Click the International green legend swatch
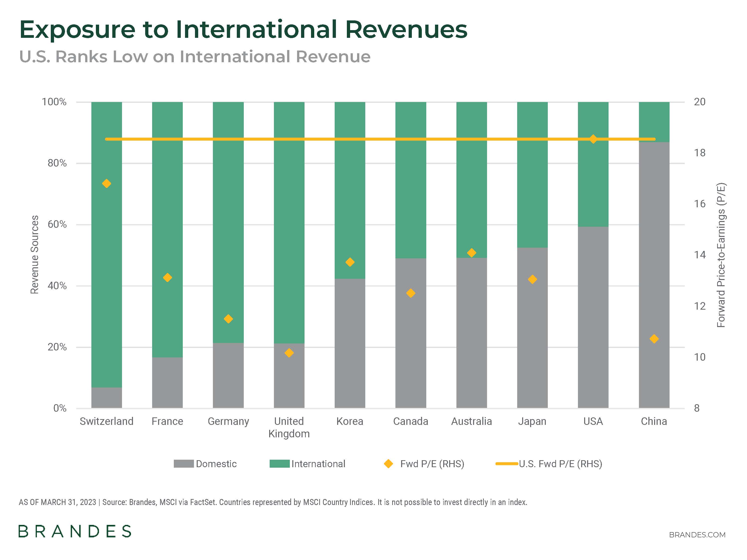This screenshot has width=747, height=560. click(280, 463)
